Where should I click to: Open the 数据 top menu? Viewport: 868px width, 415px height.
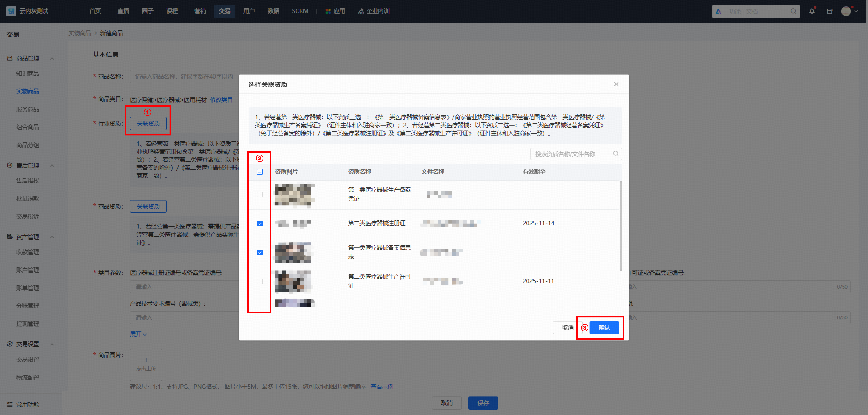click(x=273, y=11)
